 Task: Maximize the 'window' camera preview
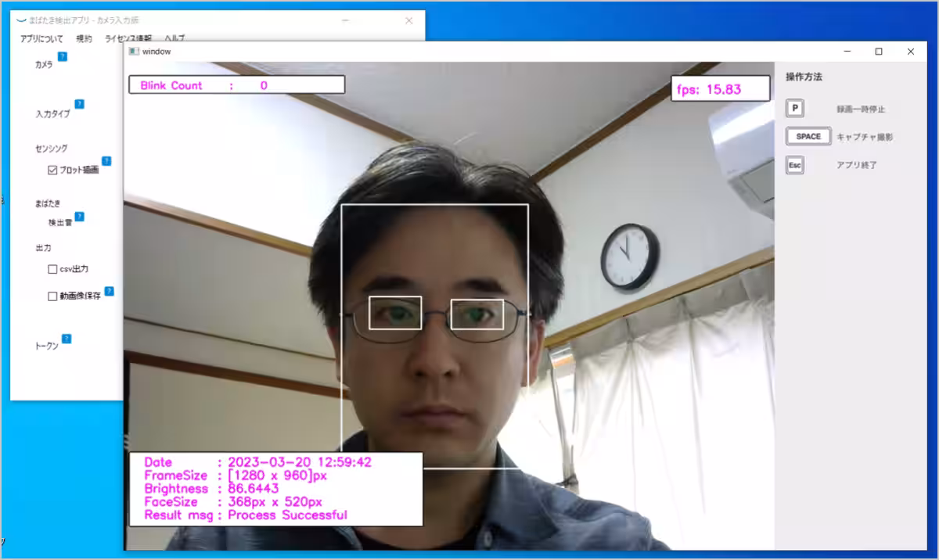879,52
